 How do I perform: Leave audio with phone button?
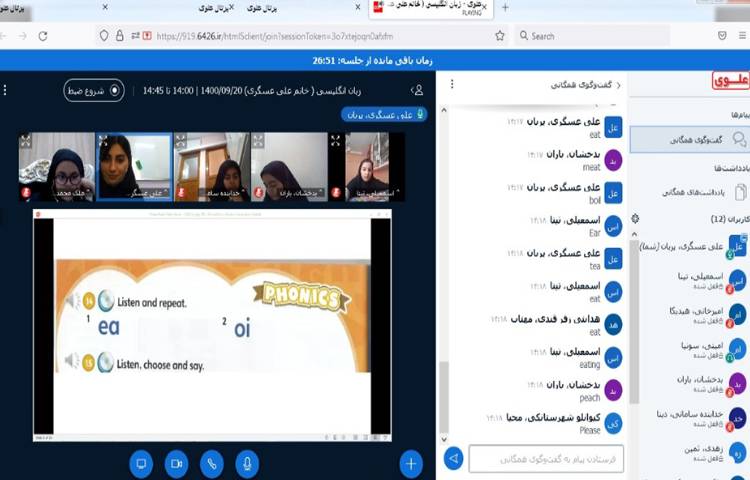coord(212,463)
